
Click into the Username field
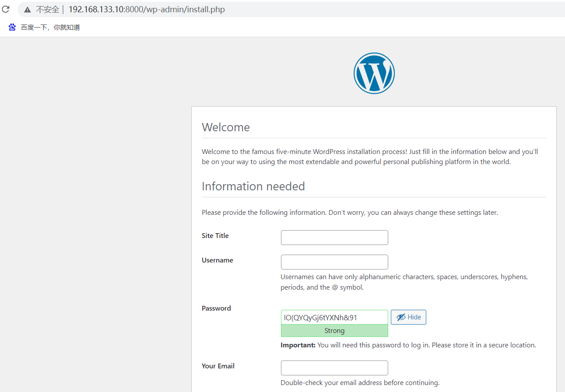[x=334, y=262]
